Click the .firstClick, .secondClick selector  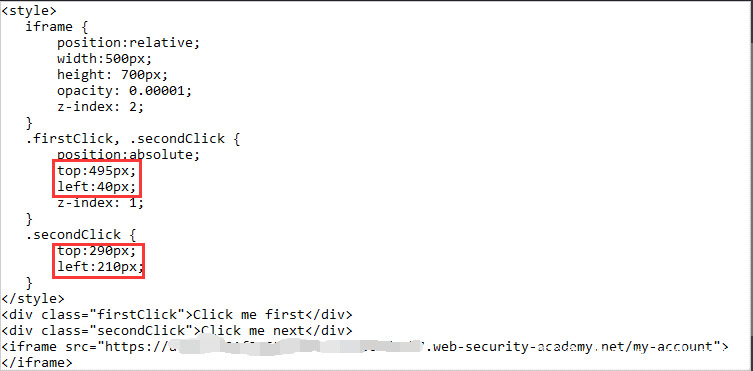(132, 139)
